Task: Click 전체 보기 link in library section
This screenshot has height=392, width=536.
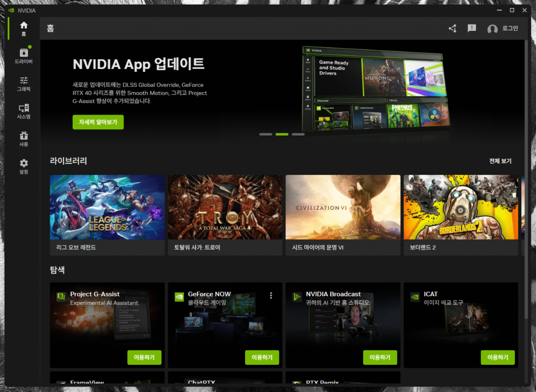Action: pos(500,161)
